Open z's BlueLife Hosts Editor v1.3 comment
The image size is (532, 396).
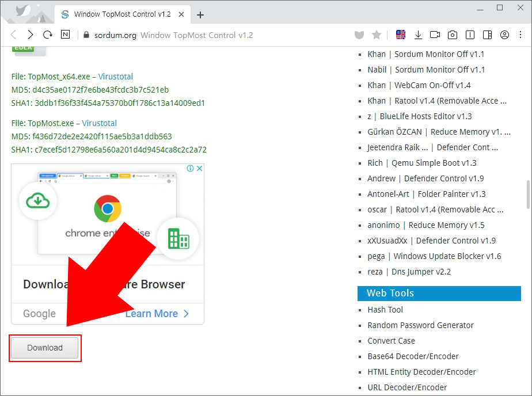tap(420, 116)
